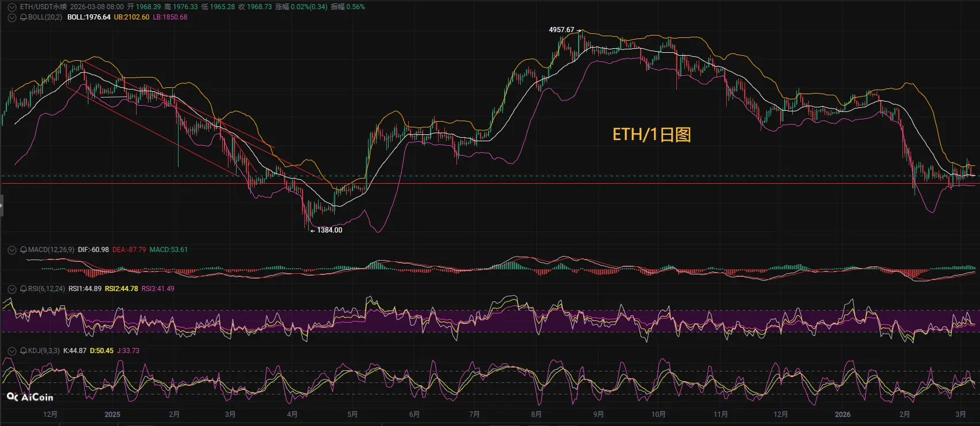This screenshot has width=980, height=426.
Task: Click the UB:2102.60 upper band value
Action: pos(131,17)
